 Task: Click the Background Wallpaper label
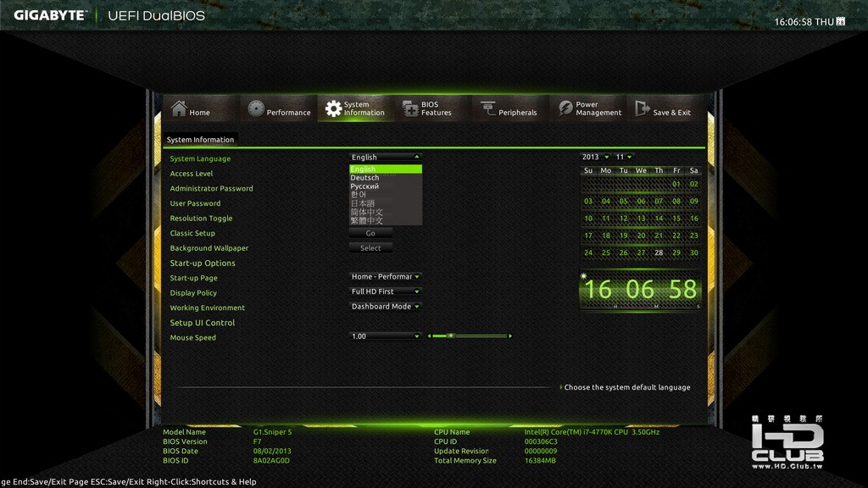click(x=209, y=248)
